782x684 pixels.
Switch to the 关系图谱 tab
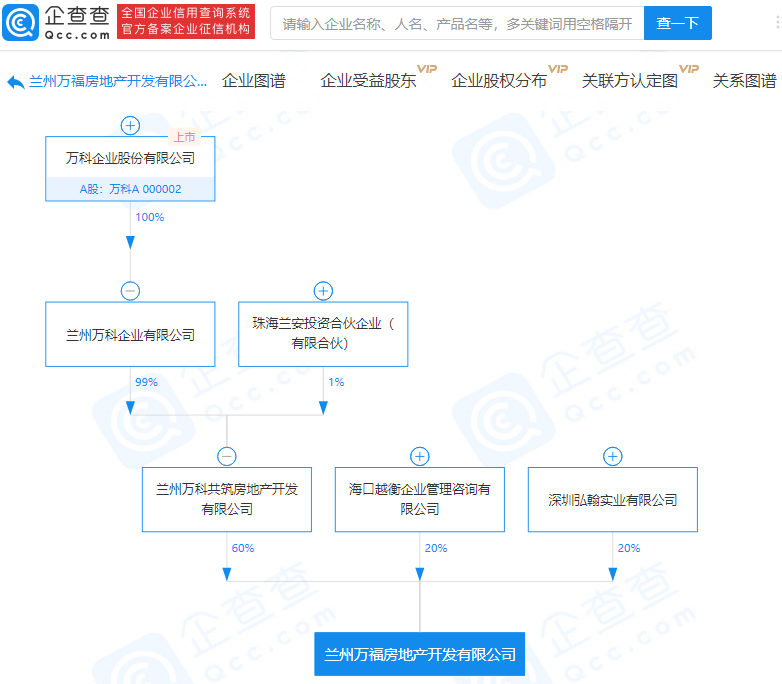(x=744, y=81)
